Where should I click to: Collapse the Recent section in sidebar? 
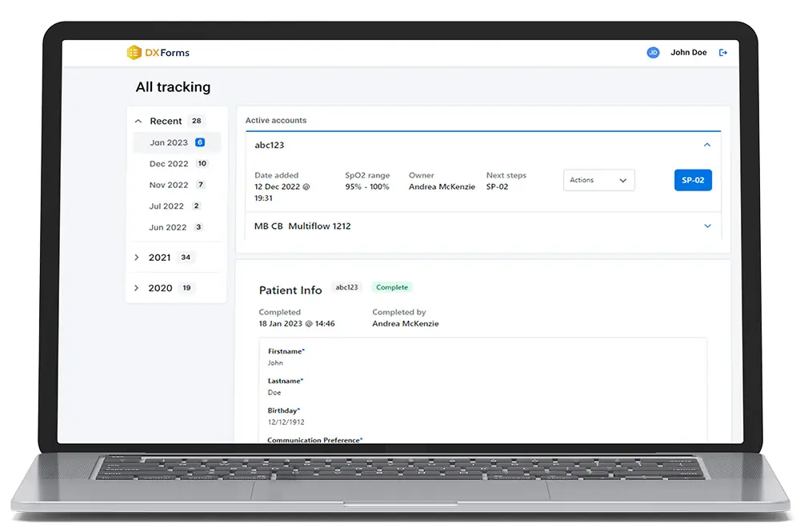click(138, 121)
